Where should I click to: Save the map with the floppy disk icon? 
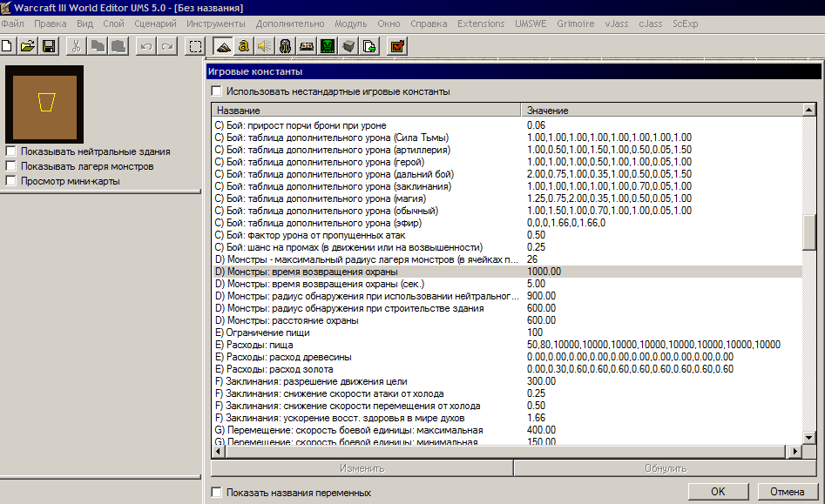[x=49, y=46]
